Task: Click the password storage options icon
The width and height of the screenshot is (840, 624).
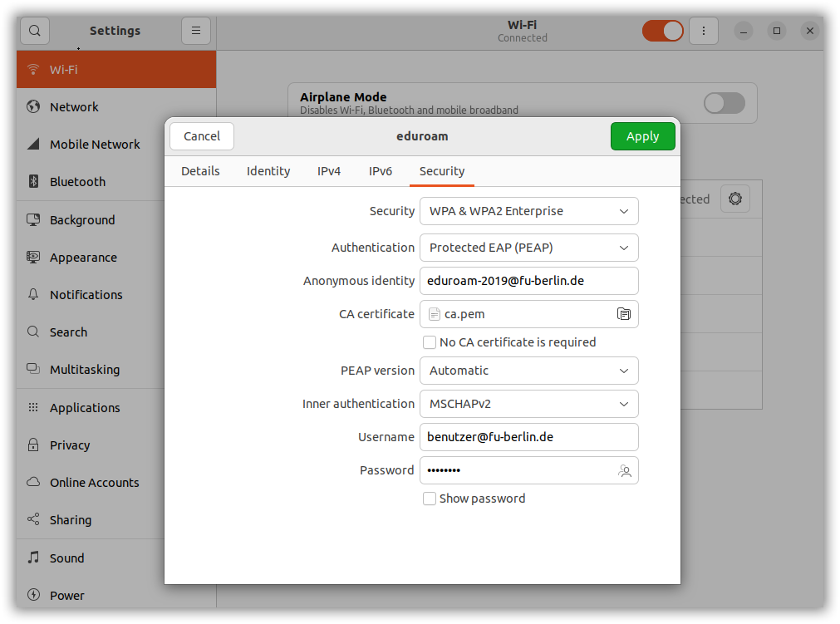Action: click(x=624, y=470)
